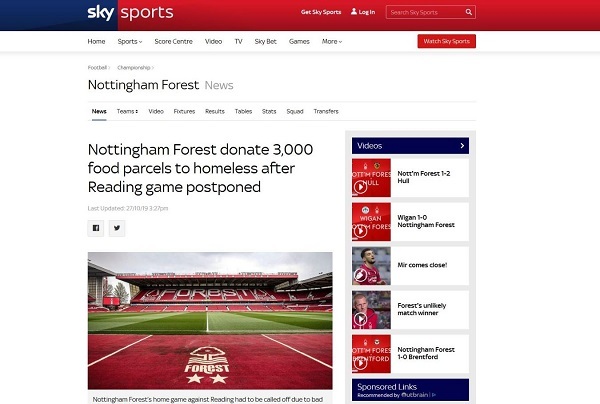This screenshot has height=404, width=600.
Task: Click the search magnifier icon
Action: (x=469, y=12)
